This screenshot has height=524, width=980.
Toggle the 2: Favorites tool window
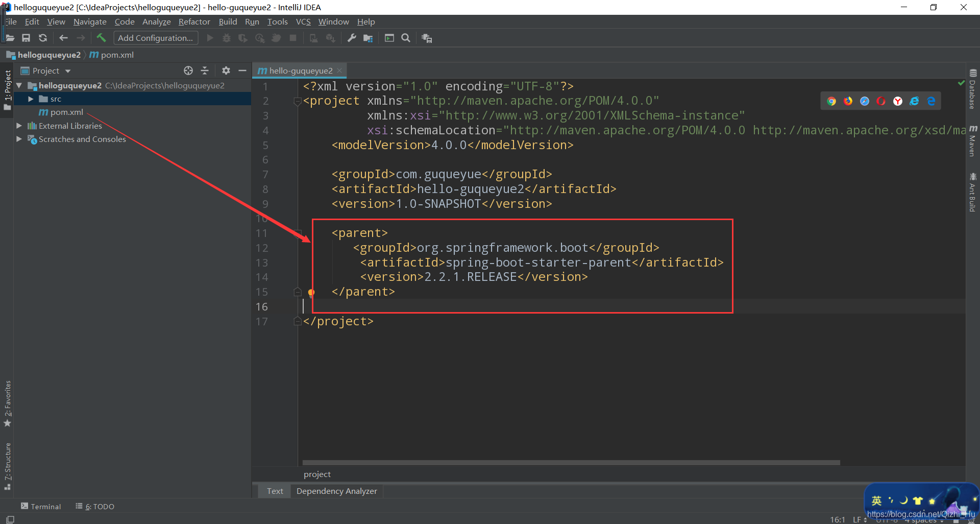7,403
